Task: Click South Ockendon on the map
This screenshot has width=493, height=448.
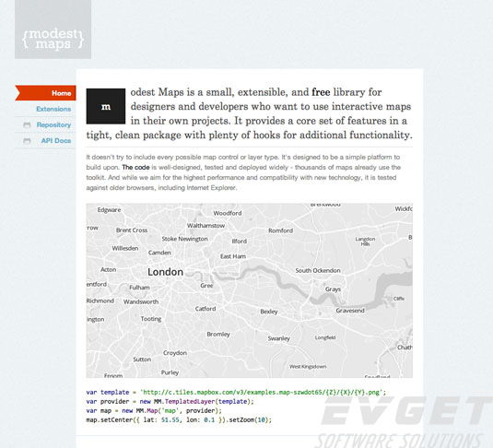Action: coord(318,271)
